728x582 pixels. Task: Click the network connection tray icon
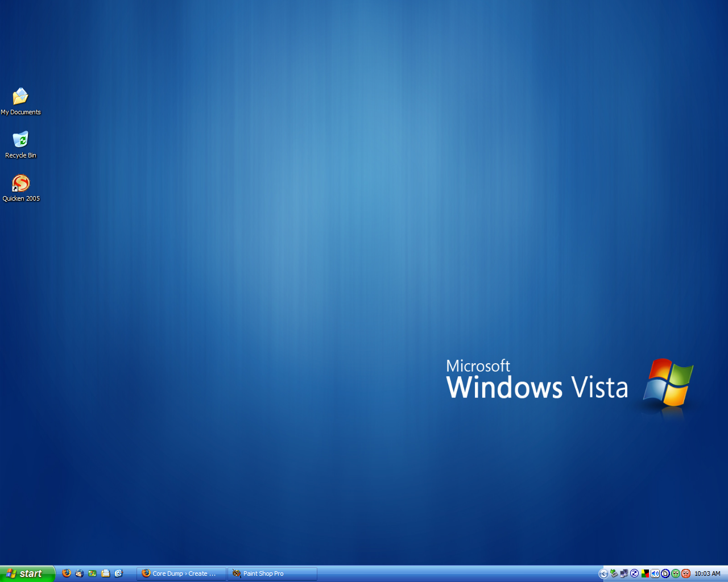click(624, 573)
